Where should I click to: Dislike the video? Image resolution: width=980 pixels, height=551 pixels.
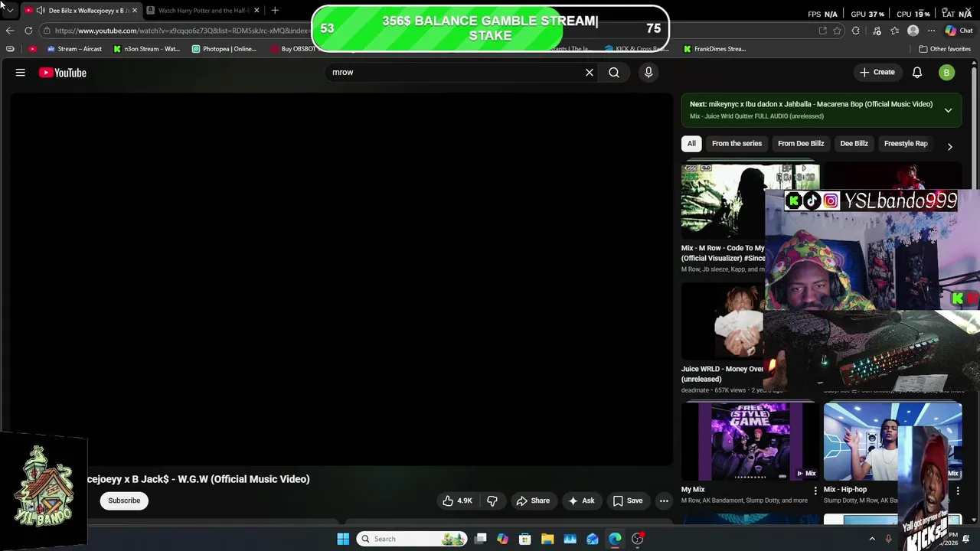(492, 500)
